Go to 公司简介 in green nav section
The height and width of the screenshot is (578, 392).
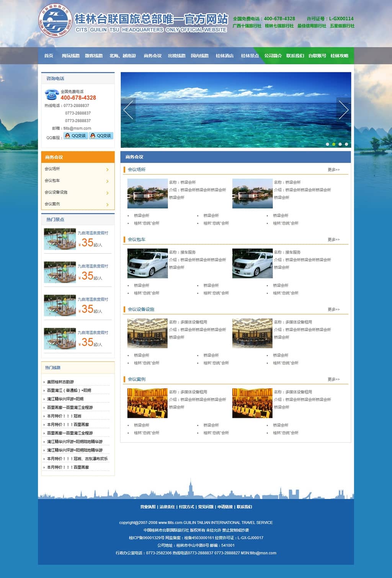coord(273,56)
